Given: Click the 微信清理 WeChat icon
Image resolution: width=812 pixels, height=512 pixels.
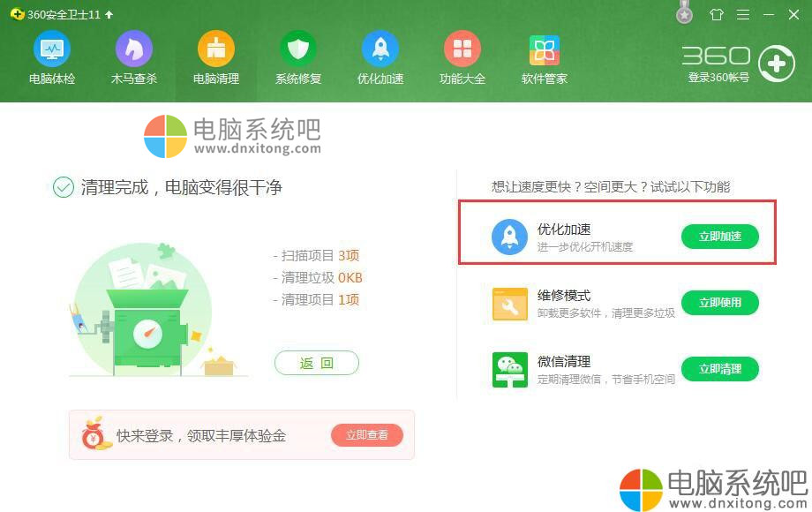Looking at the screenshot, I should point(509,370).
